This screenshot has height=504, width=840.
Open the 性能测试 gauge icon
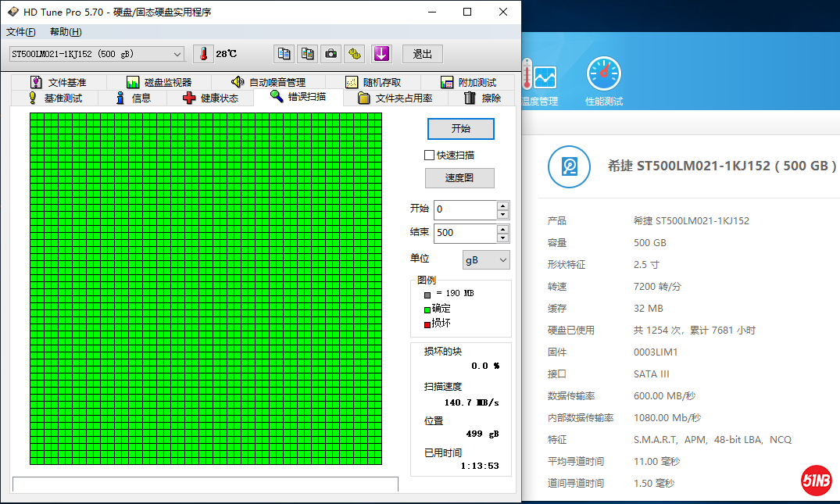tap(603, 75)
